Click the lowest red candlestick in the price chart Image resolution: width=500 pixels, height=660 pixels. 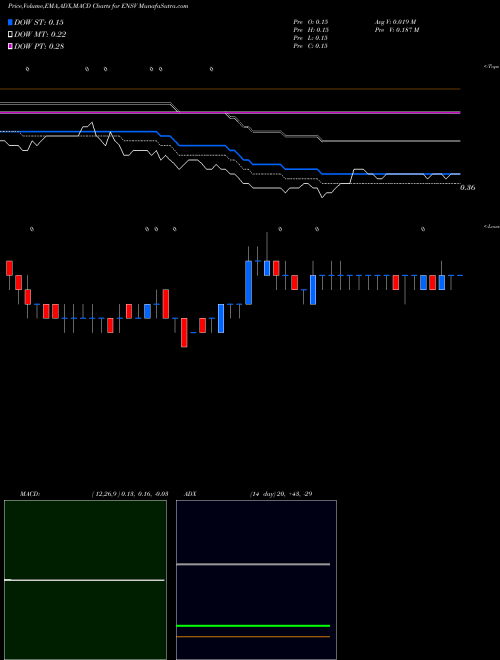[x=184, y=333]
